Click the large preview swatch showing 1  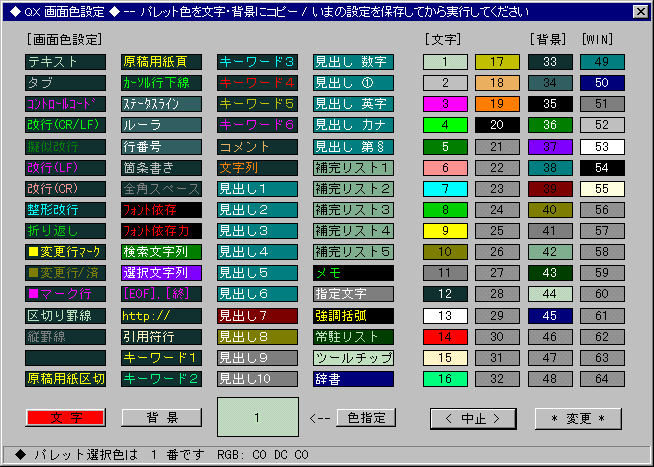point(257,416)
